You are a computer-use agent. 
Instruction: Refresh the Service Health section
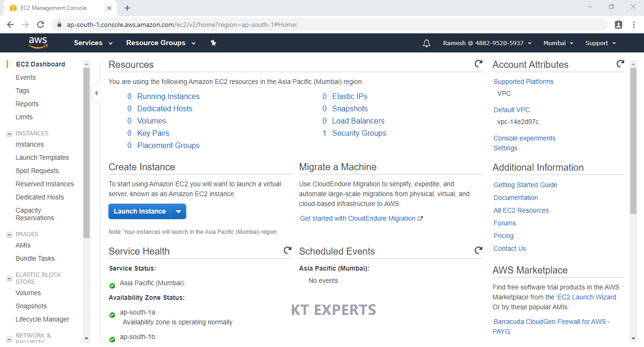[288, 250]
